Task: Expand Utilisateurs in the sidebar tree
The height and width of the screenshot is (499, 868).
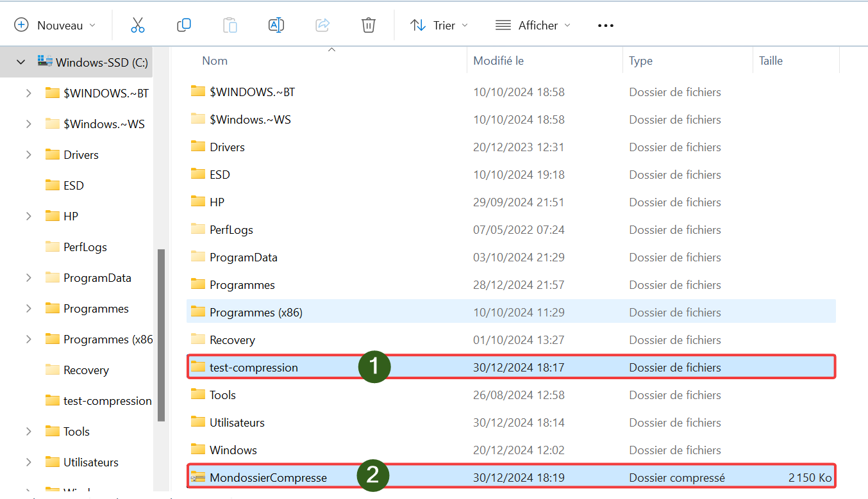Action: (x=28, y=462)
